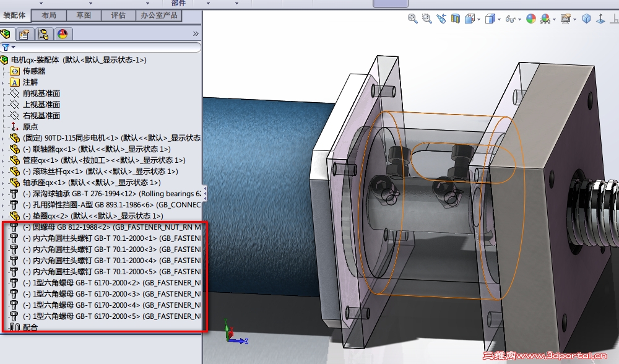Image resolution: width=619 pixels, height=364 pixels.
Task: Click the 传感器 sensors folder icon
Action: (x=15, y=71)
